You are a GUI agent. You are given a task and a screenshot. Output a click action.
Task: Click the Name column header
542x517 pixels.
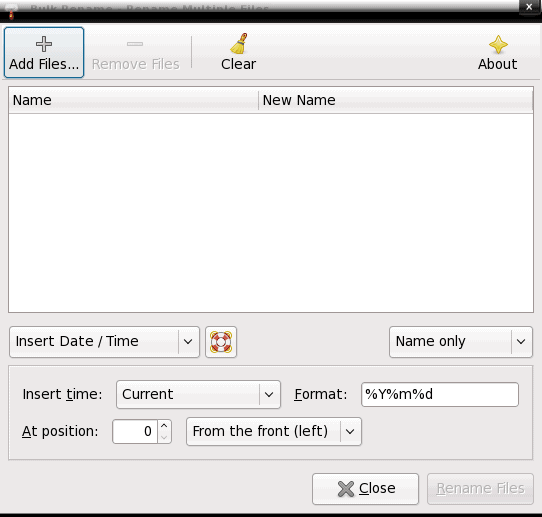[133, 100]
